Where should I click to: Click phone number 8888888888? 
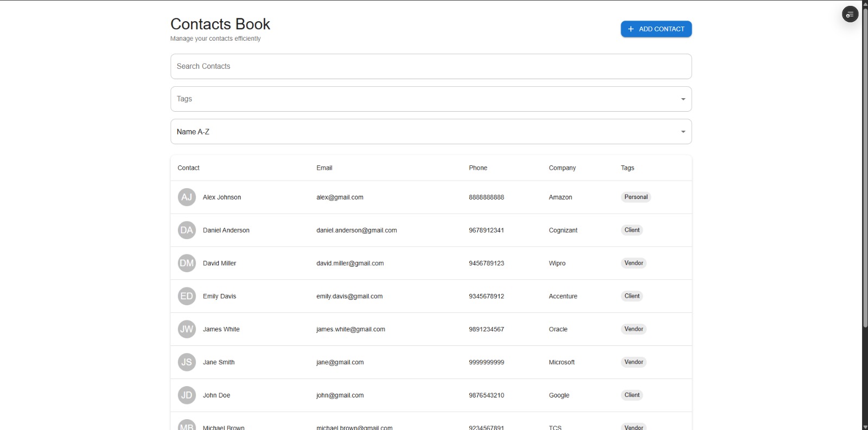point(486,197)
